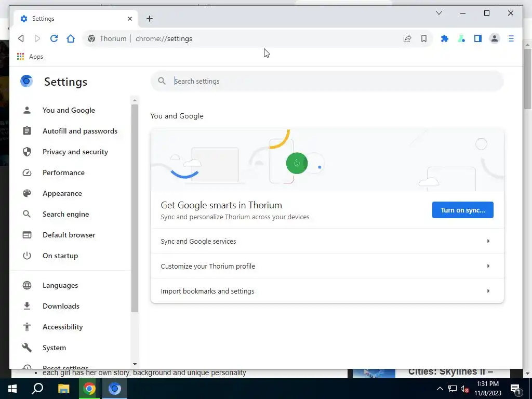Open the Windows Start menu
The height and width of the screenshot is (399, 532).
(x=12, y=389)
